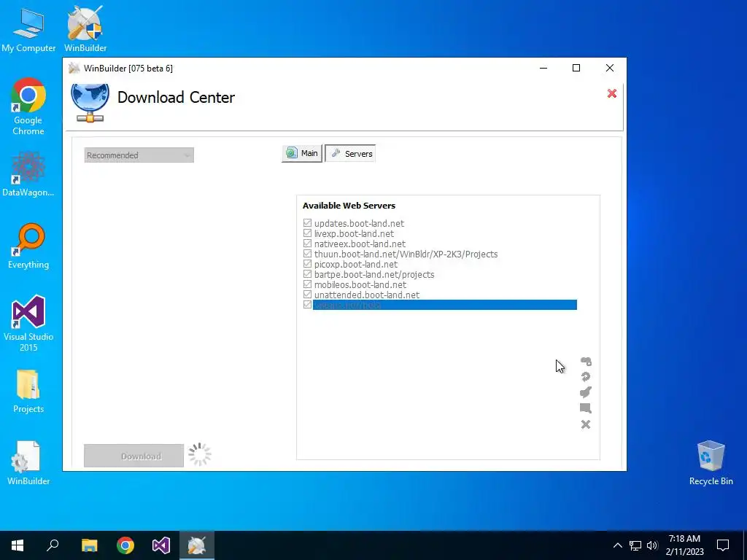Click the refresh server list icon
Screen dimensions: 747x560
(586, 377)
